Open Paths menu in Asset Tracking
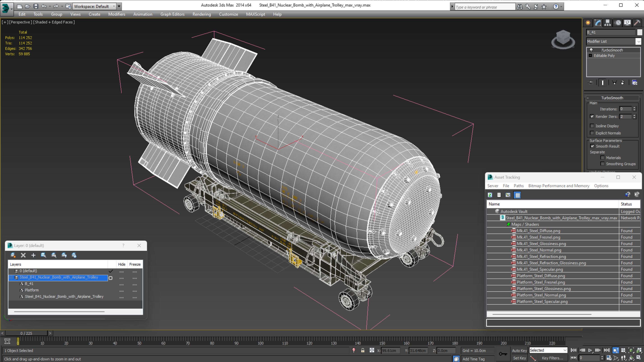The image size is (644, 362). pos(519,186)
